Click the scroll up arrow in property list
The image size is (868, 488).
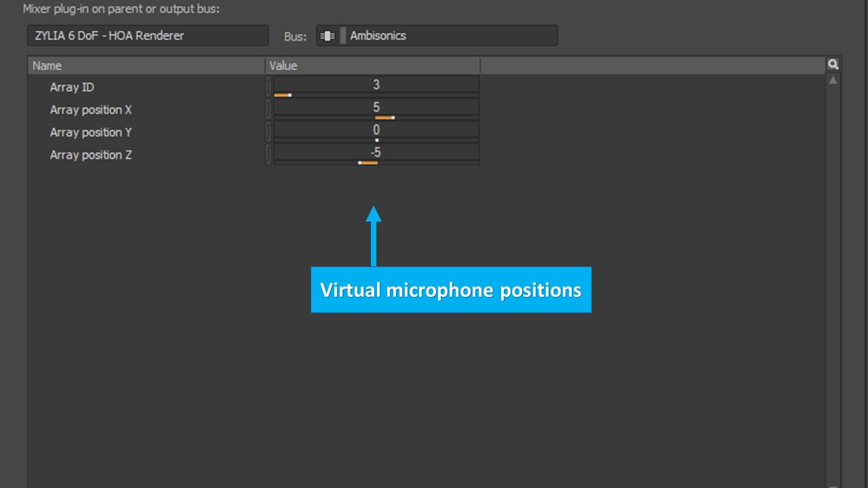[833, 81]
